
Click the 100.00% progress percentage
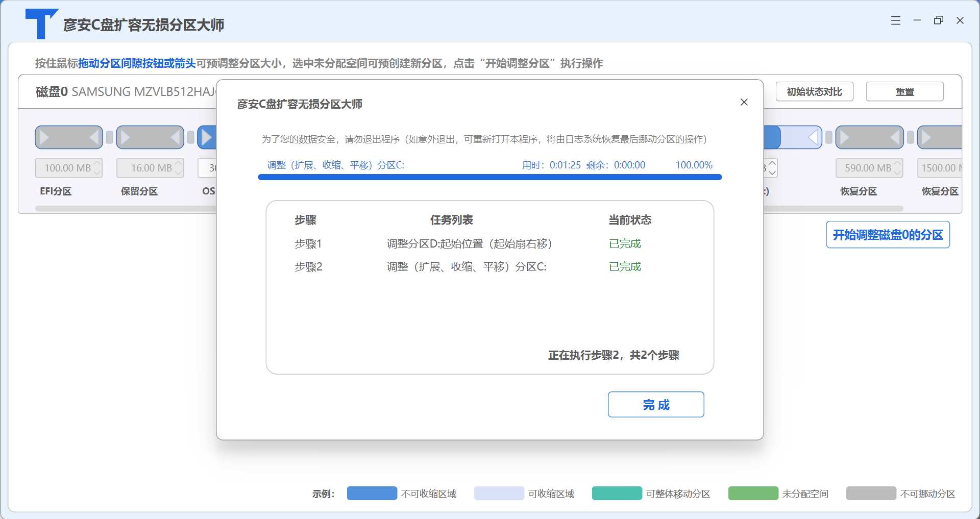pyautogui.click(x=694, y=165)
